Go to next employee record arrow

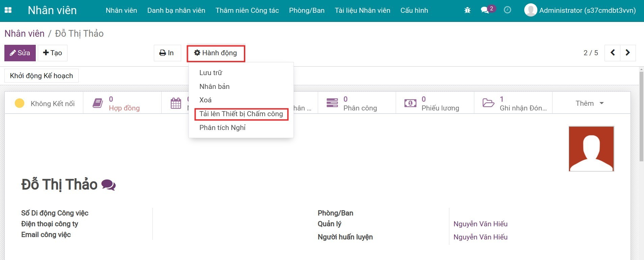[628, 53]
